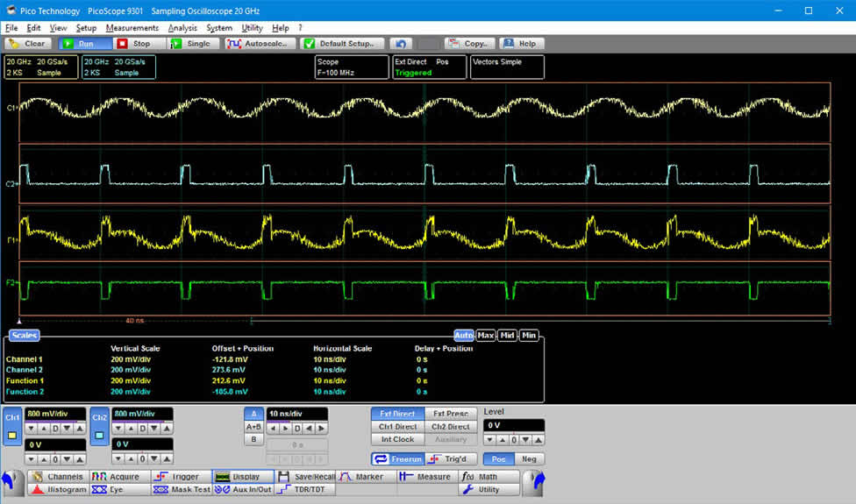Viewport: 856px width, 504px height.
Task: Click the Ch1 scale default D button
Action: click(55, 429)
